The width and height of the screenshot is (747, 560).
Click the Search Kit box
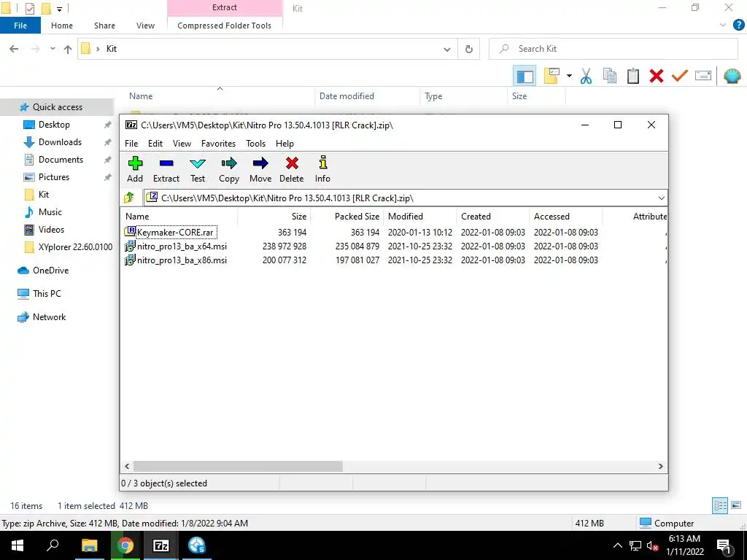pos(614,49)
